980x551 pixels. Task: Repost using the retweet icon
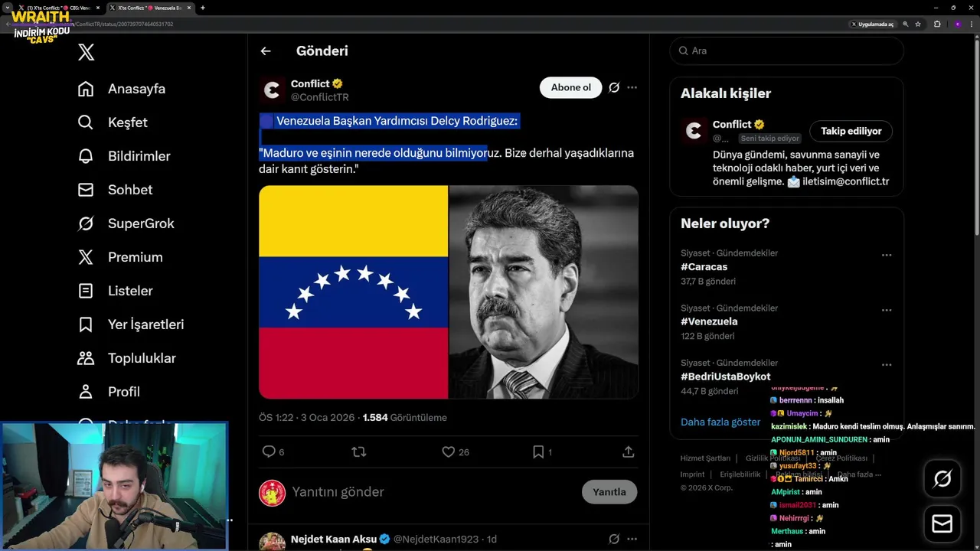point(358,452)
